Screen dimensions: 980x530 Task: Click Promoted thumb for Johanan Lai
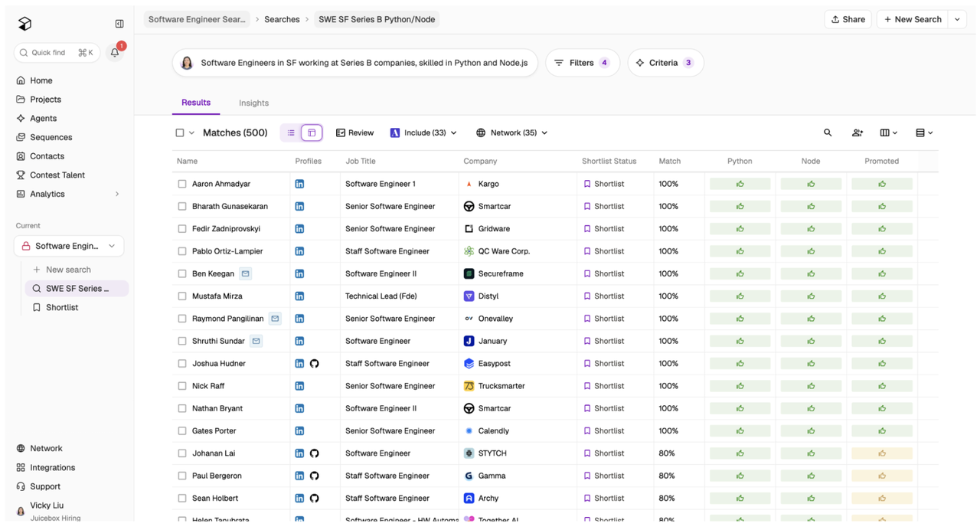(882, 453)
